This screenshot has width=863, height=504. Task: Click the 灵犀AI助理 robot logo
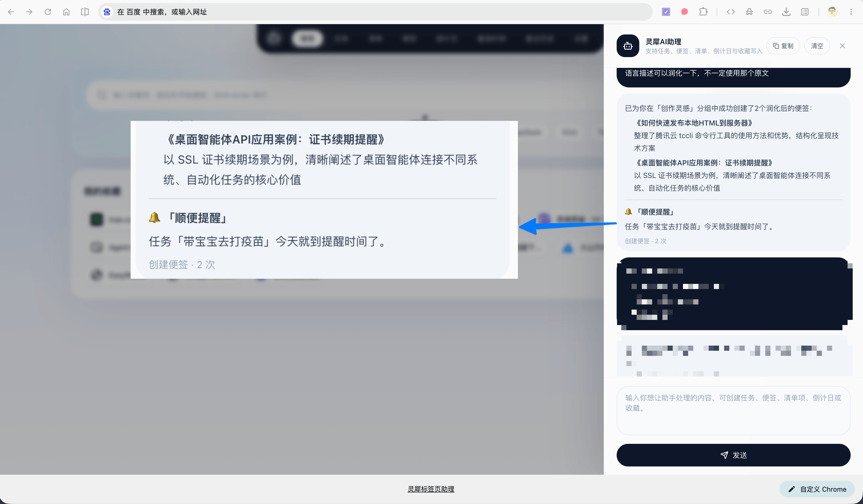(628, 46)
